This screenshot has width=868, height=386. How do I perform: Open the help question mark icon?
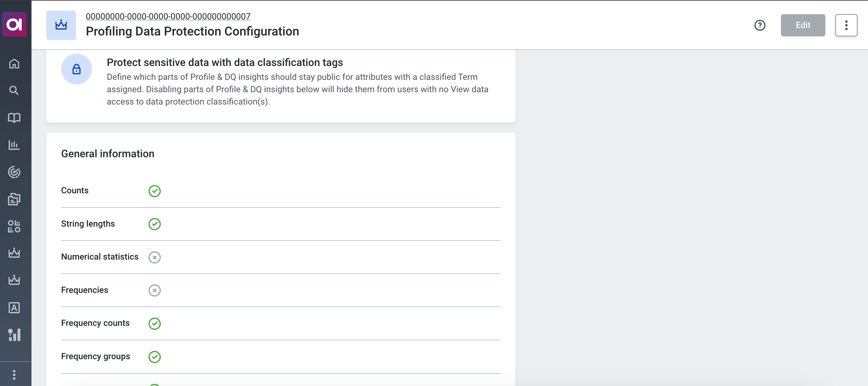click(759, 25)
